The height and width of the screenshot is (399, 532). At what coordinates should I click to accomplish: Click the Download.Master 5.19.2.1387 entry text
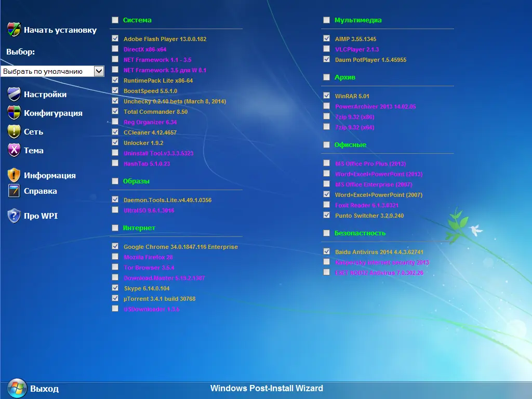[x=164, y=278]
